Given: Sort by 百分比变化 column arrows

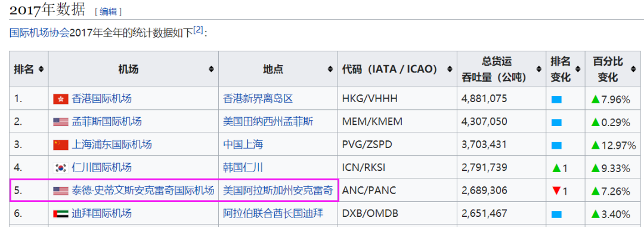Looking at the screenshot, I should pyautogui.click(x=633, y=69).
